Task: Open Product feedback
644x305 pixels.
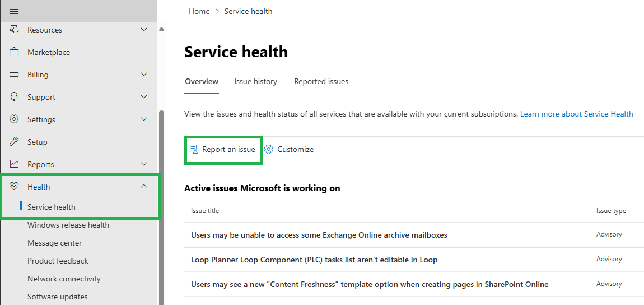Action: click(x=58, y=261)
